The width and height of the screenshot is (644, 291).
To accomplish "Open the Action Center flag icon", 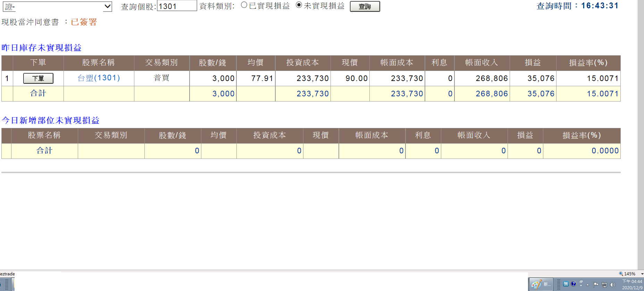I will click(x=596, y=284).
